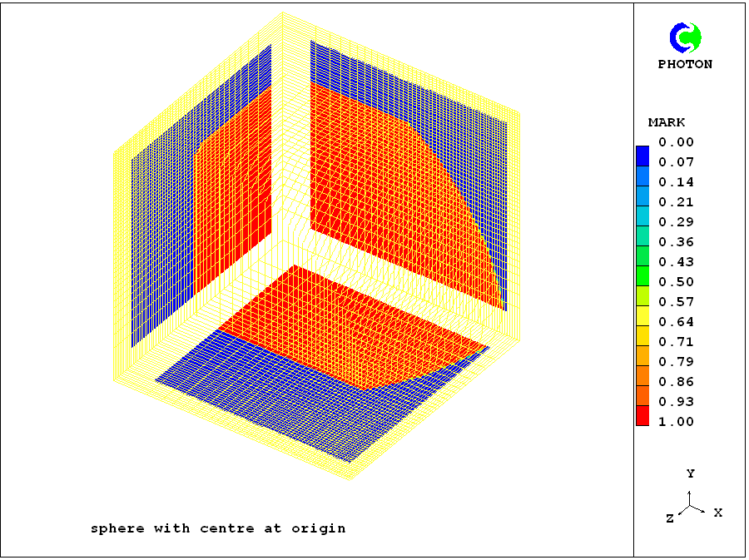
Task: Select the 1.00 legend value
Action: coord(676,422)
